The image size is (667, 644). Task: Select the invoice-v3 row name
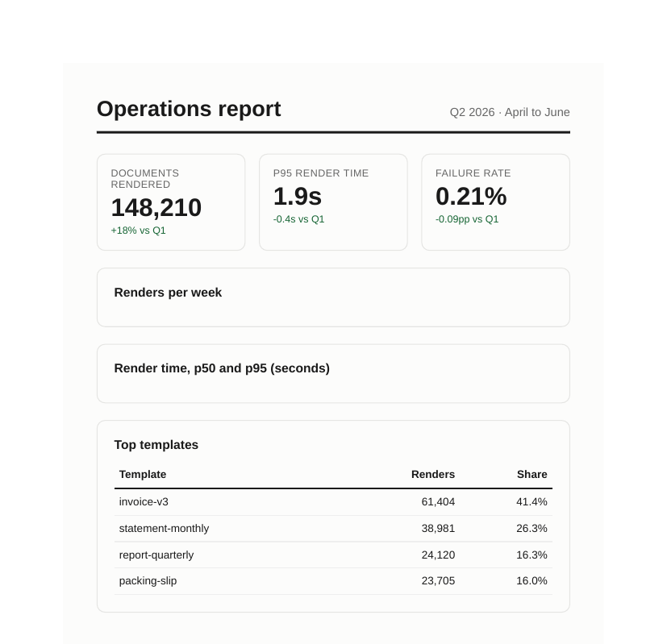144,502
